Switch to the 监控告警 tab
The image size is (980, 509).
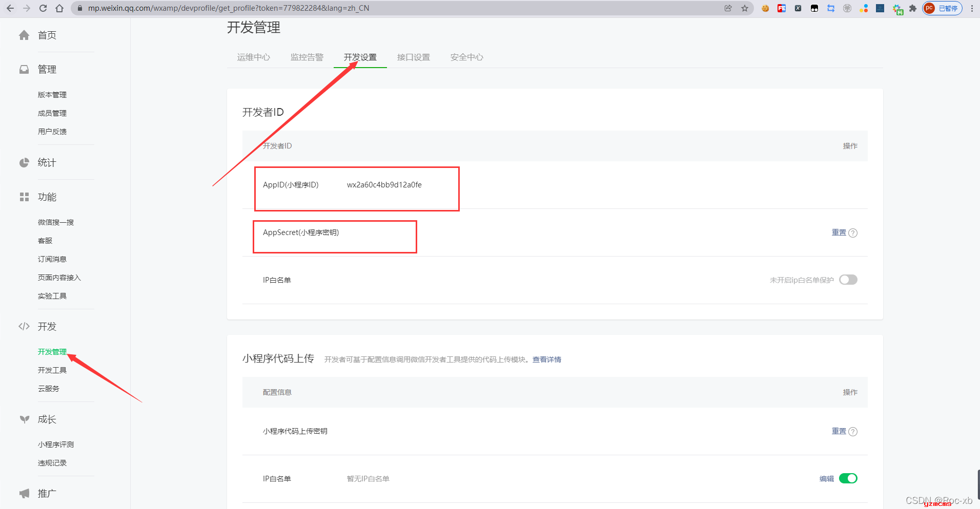click(307, 57)
